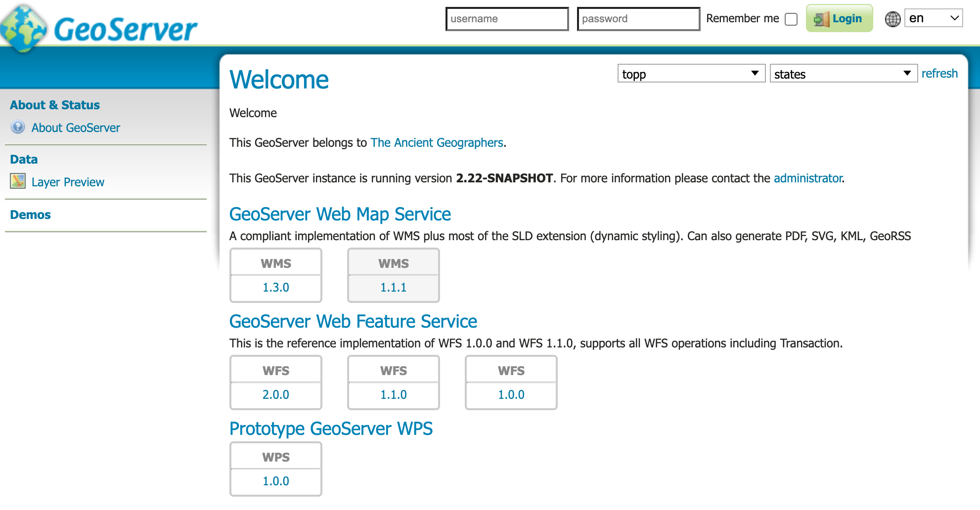Open WMS 1.3.0 capabilities link
This screenshot has width=980, height=510.
click(x=276, y=287)
